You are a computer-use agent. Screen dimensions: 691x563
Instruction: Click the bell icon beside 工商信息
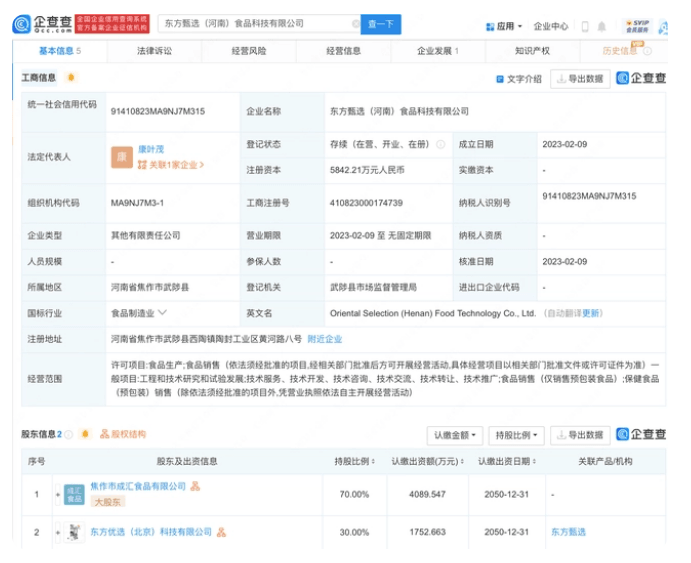click(70, 78)
